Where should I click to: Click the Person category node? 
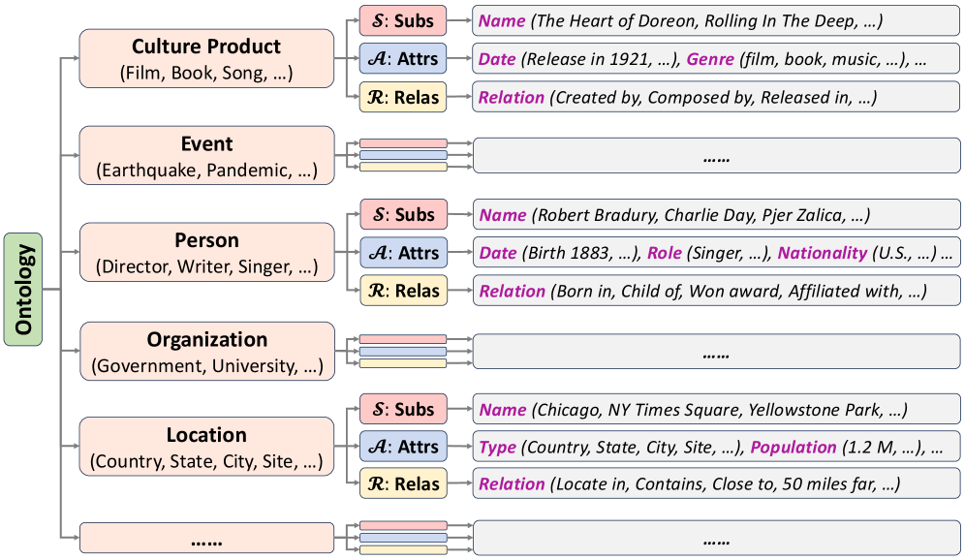click(x=206, y=253)
